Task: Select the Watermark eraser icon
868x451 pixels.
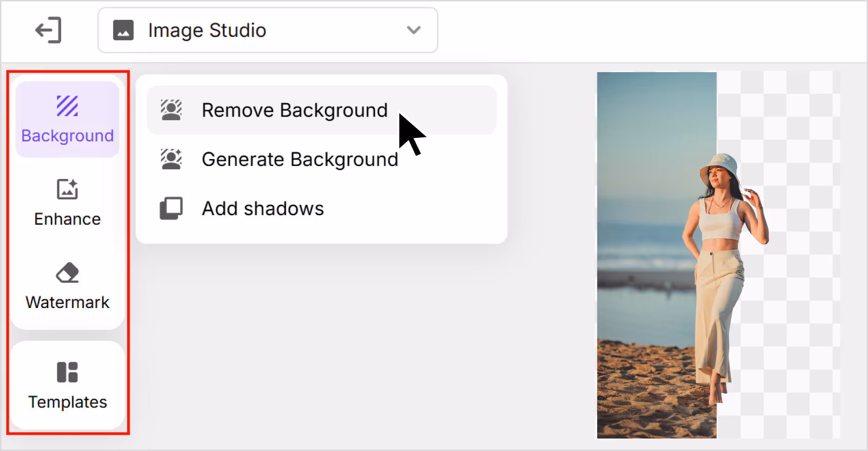Action: click(68, 272)
